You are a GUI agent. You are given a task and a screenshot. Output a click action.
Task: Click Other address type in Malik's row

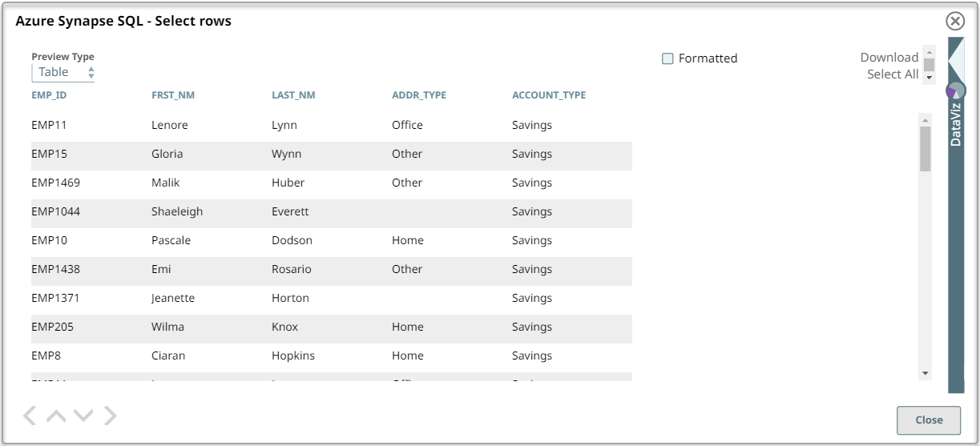tap(407, 183)
